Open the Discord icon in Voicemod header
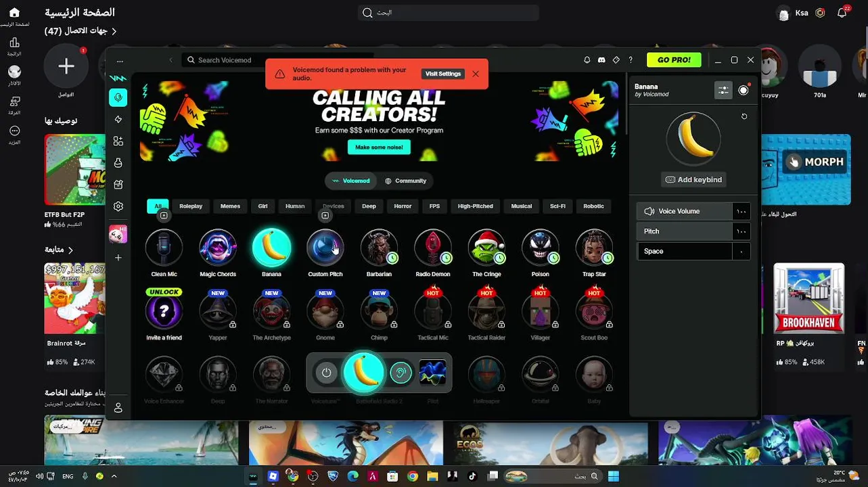 pos(601,60)
